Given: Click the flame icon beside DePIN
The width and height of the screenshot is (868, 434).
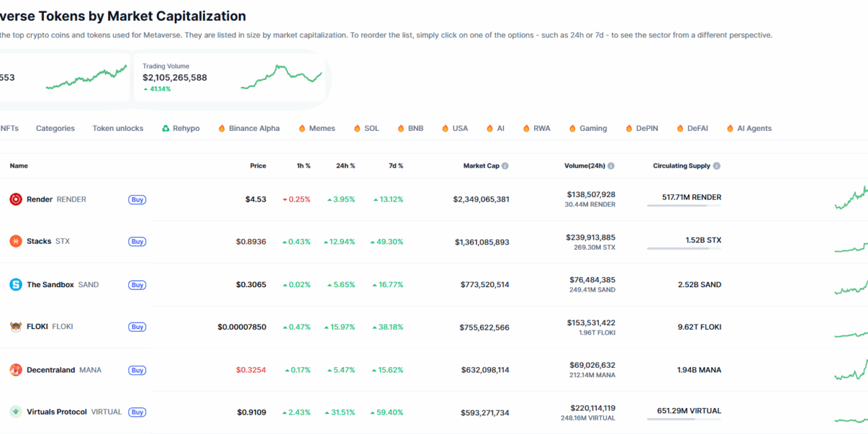Looking at the screenshot, I should coord(629,128).
